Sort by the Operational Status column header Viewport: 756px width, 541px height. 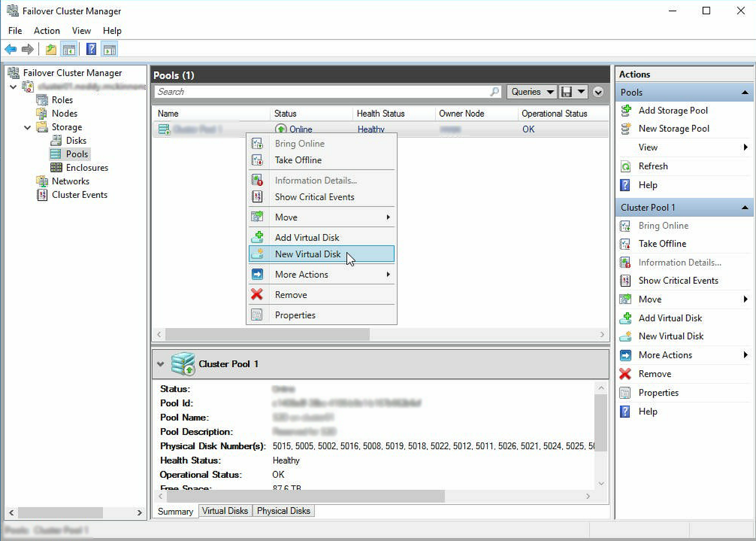pyautogui.click(x=563, y=113)
